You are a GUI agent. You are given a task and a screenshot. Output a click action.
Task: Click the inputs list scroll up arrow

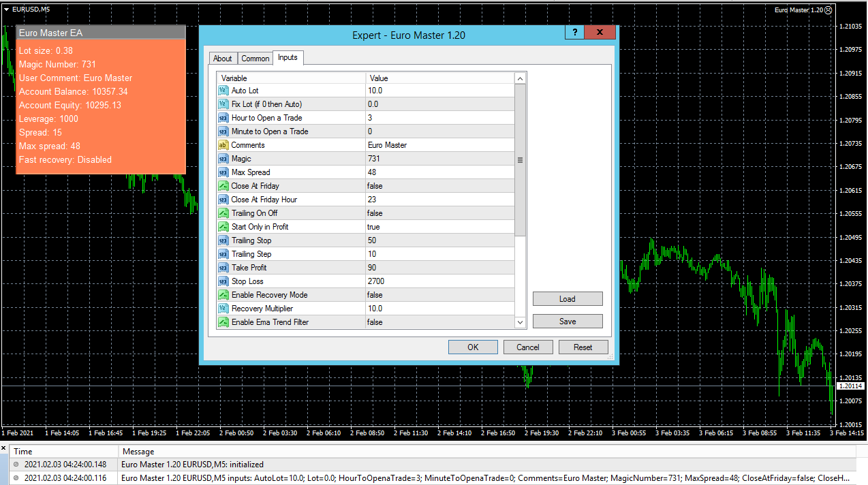click(x=520, y=78)
